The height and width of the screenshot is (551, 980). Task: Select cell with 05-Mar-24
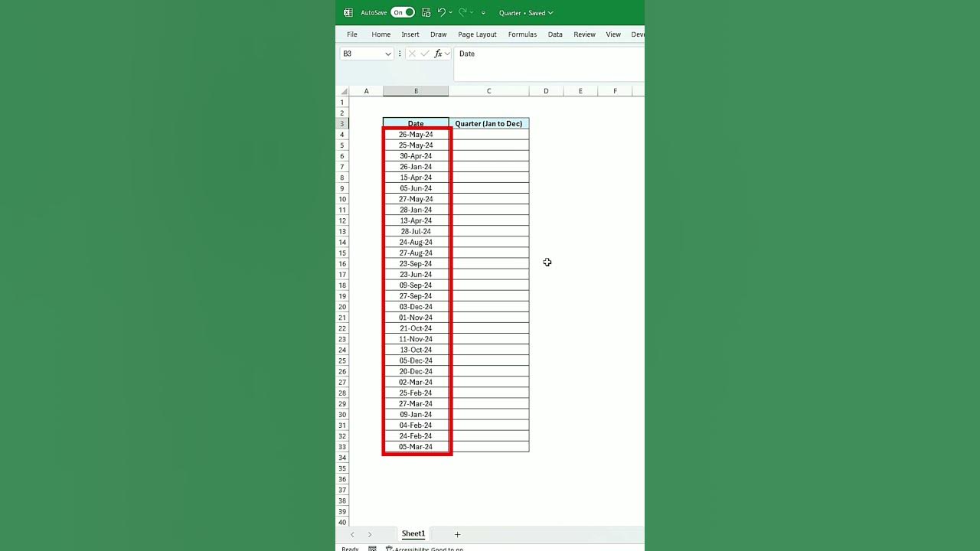click(416, 447)
